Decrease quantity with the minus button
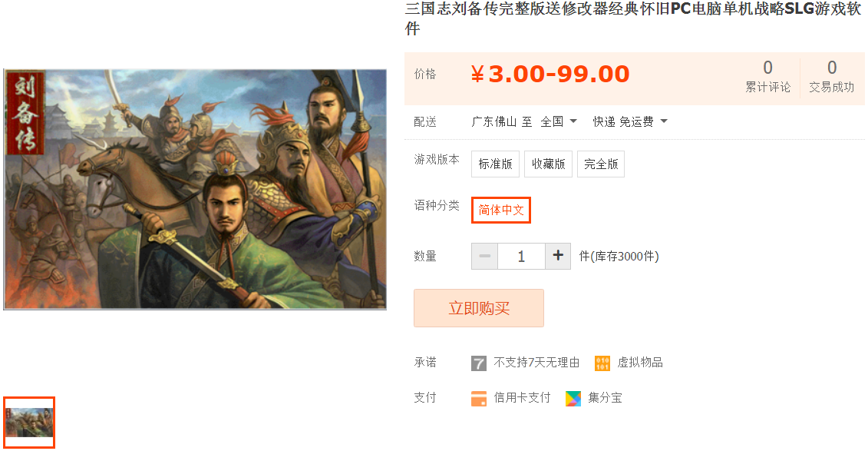This screenshot has height=451, width=868. (x=484, y=257)
